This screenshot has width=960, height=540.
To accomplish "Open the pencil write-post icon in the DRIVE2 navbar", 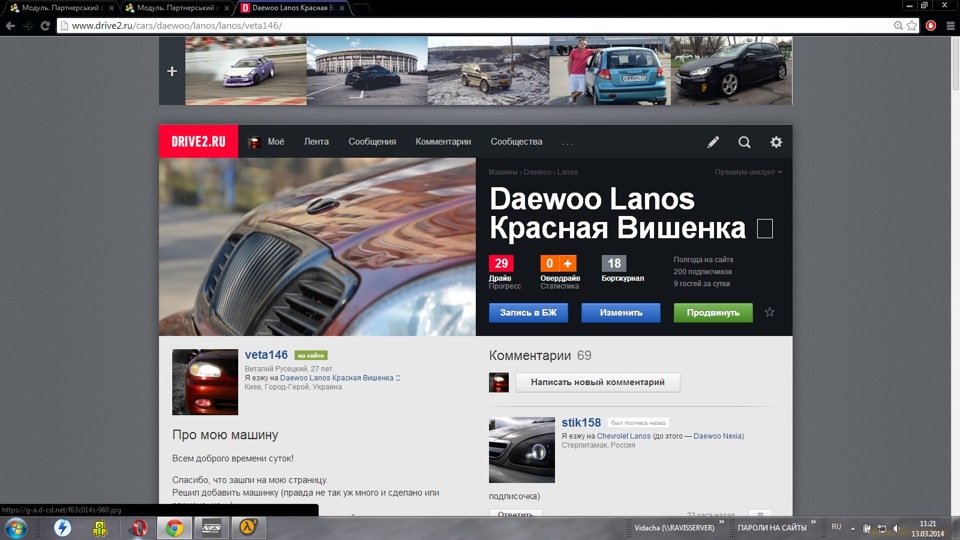I will point(713,142).
